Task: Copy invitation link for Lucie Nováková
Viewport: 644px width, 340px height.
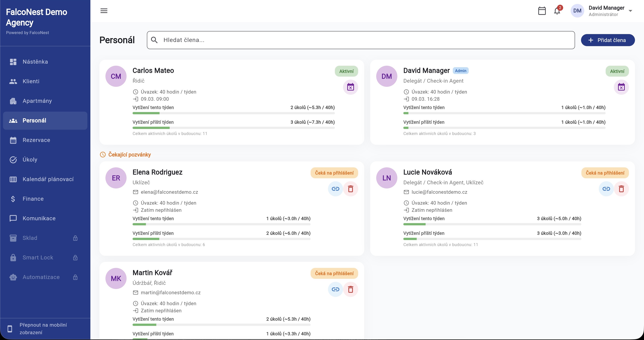Action: tap(606, 189)
